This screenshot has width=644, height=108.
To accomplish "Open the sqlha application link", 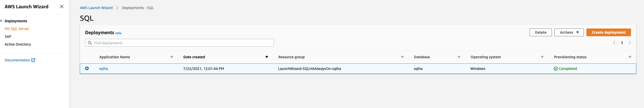I will [104, 69].
